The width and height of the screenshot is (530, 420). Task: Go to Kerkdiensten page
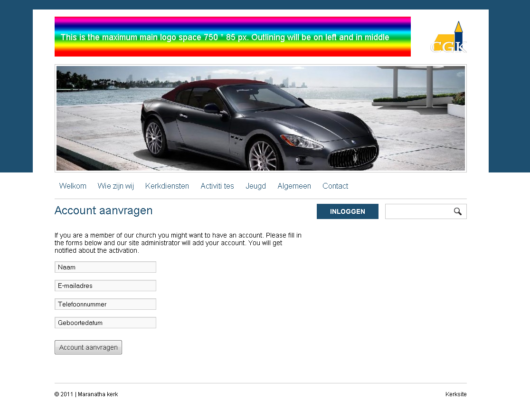(x=167, y=186)
